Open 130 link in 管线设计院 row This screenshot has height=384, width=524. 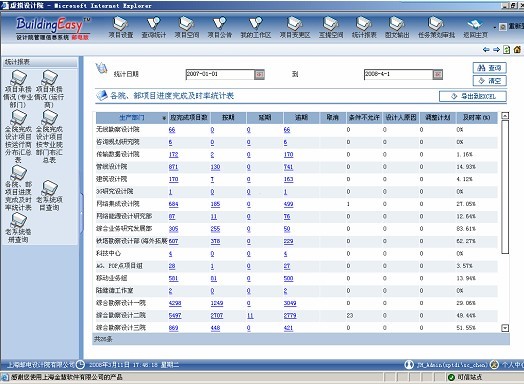[x=216, y=167]
